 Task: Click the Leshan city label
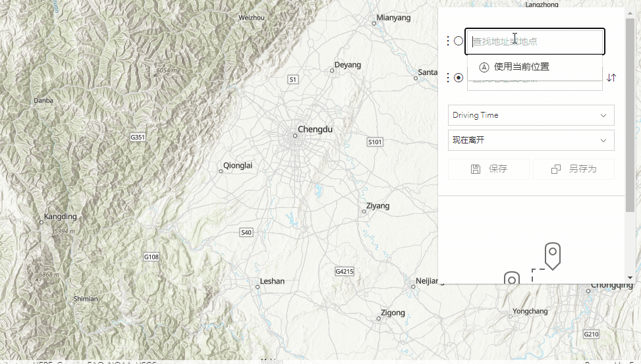[272, 281]
